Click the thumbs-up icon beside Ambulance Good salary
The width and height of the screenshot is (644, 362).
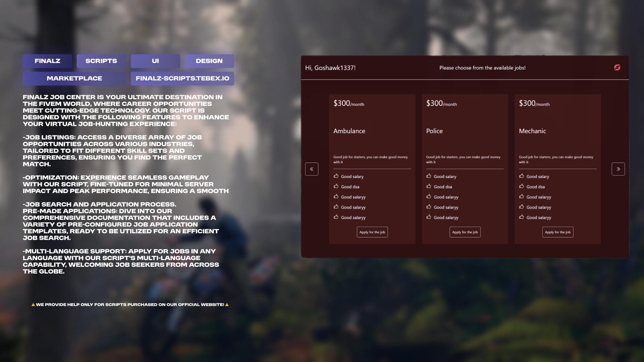[336, 176]
